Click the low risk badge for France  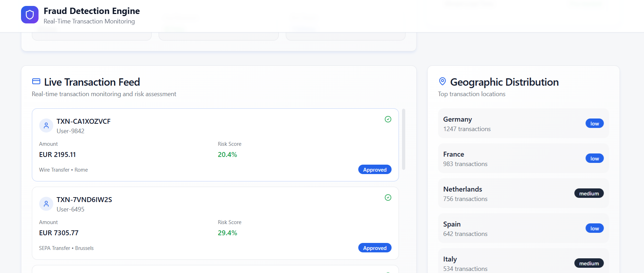[594, 158]
